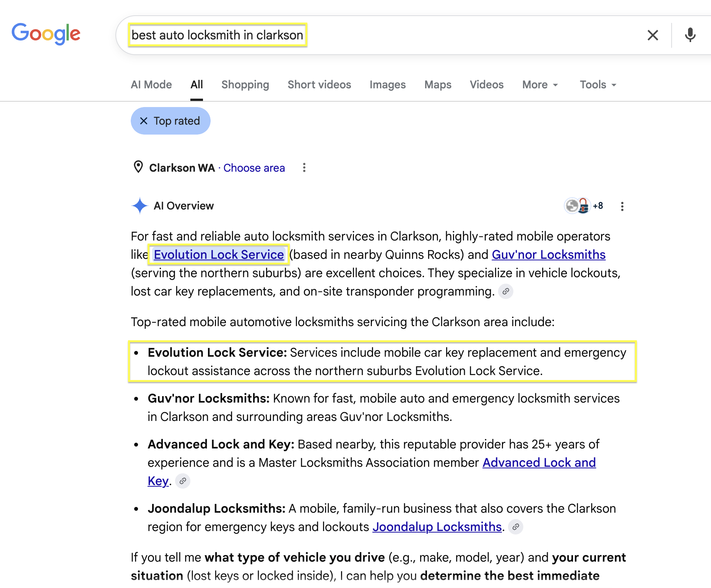Image resolution: width=711 pixels, height=588 pixels.
Task: Open citation link icon after transponder programming
Action: [x=506, y=291]
